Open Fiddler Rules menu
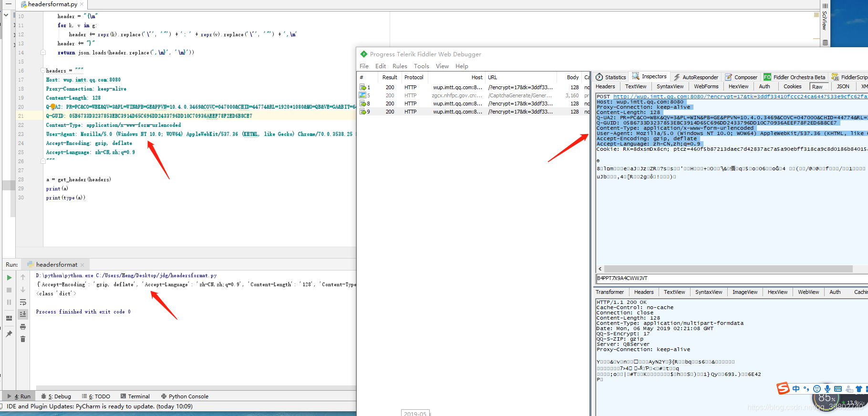 click(x=400, y=66)
